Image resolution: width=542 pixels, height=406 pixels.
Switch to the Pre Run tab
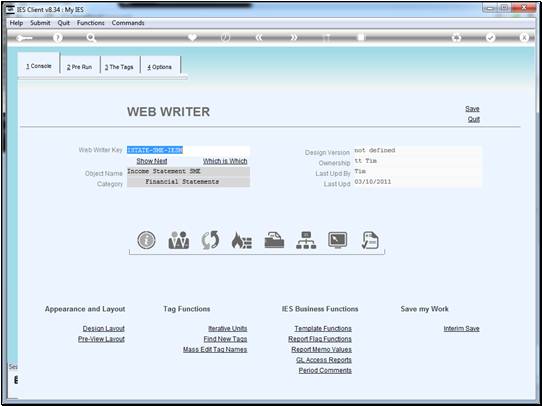(80, 67)
